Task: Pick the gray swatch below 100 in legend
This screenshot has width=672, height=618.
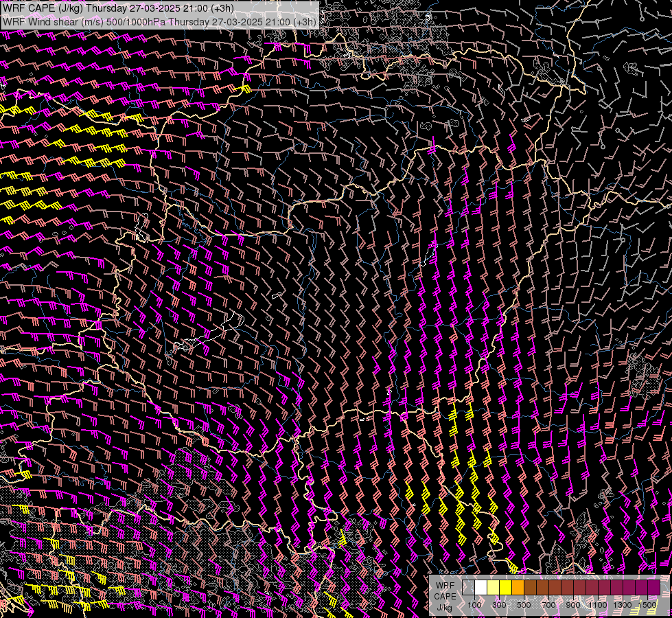Action: [468, 588]
